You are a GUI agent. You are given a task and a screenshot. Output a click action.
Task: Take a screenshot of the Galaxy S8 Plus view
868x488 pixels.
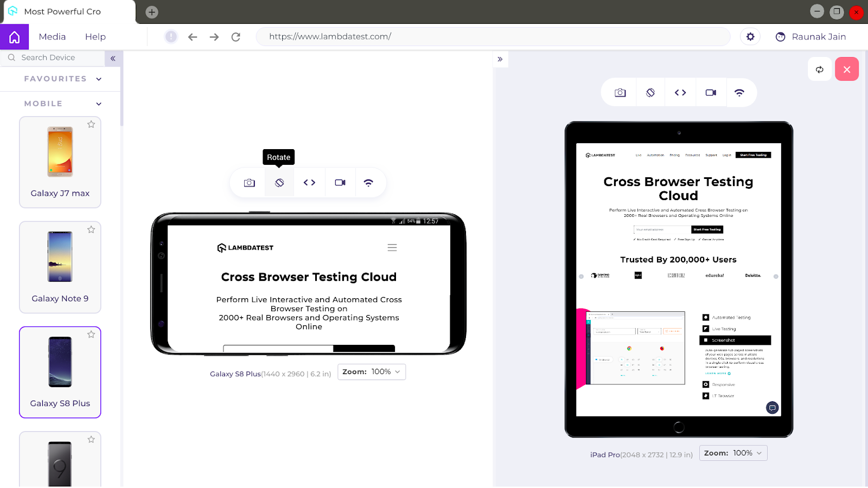tap(250, 183)
